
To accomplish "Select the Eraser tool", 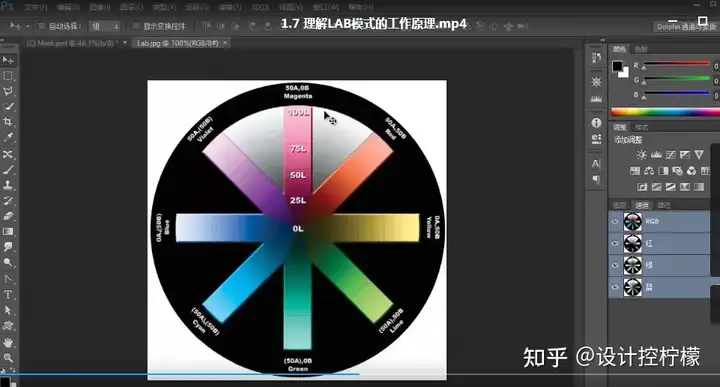I will (x=8, y=216).
